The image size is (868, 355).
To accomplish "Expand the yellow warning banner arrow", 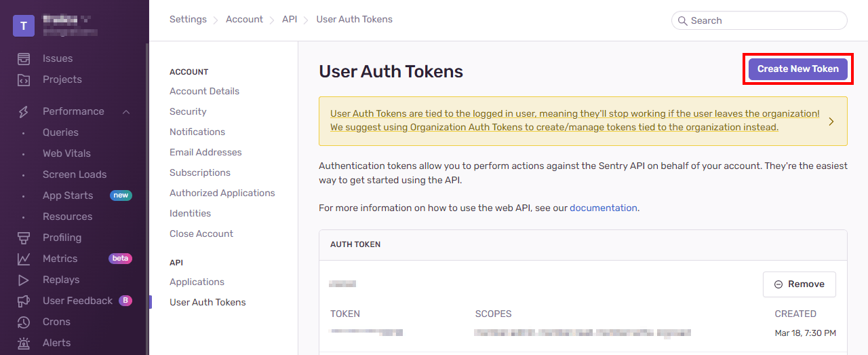I will point(831,122).
